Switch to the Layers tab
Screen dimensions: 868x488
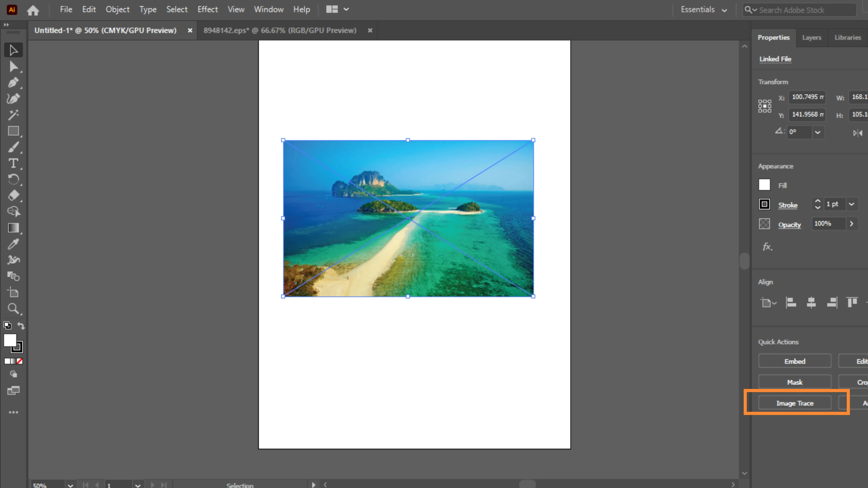811,37
